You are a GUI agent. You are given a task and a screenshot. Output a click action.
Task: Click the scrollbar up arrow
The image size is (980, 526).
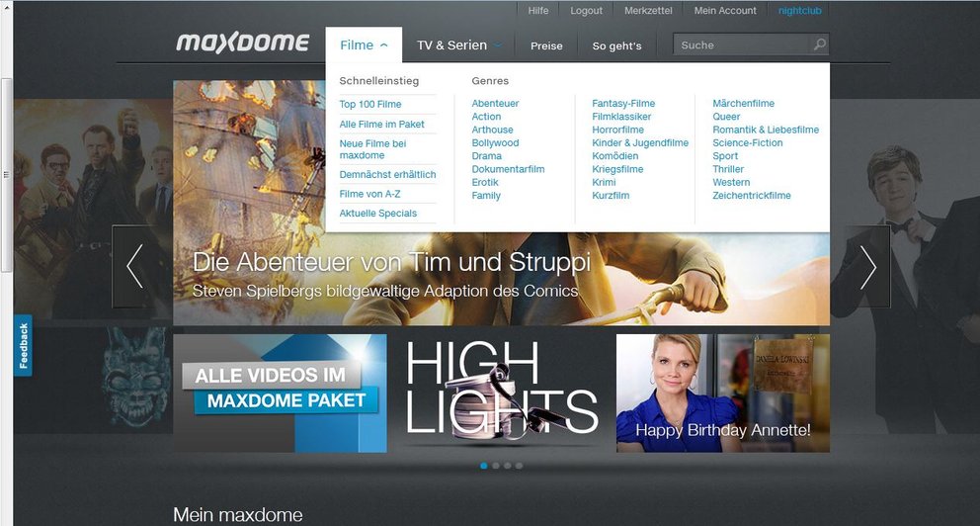tap(6, 6)
